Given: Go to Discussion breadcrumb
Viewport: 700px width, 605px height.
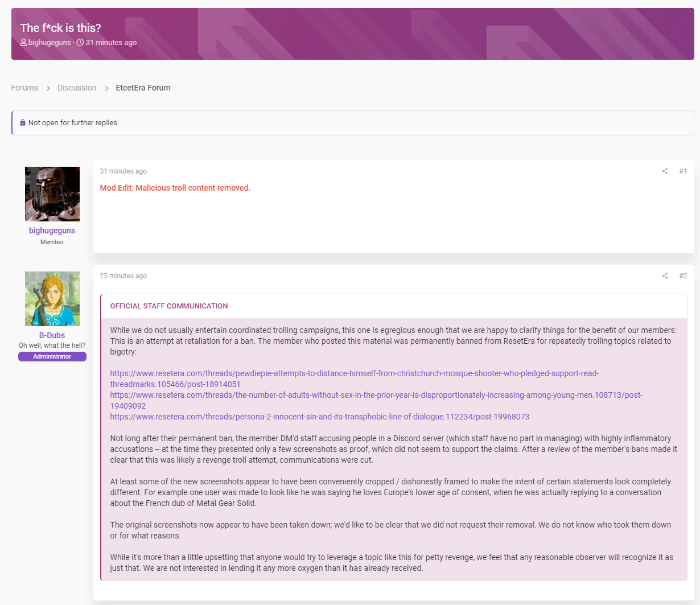Looking at the screenshot, I should [77, 88].
